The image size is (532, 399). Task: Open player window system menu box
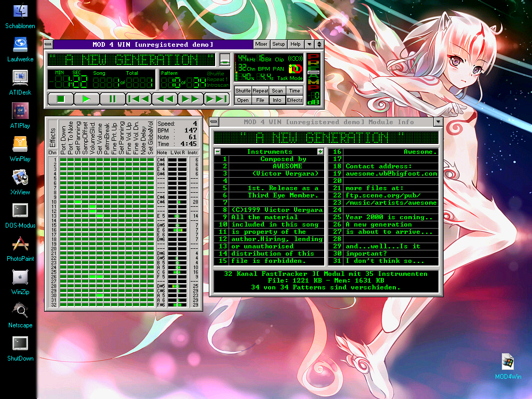pos(48,45)
